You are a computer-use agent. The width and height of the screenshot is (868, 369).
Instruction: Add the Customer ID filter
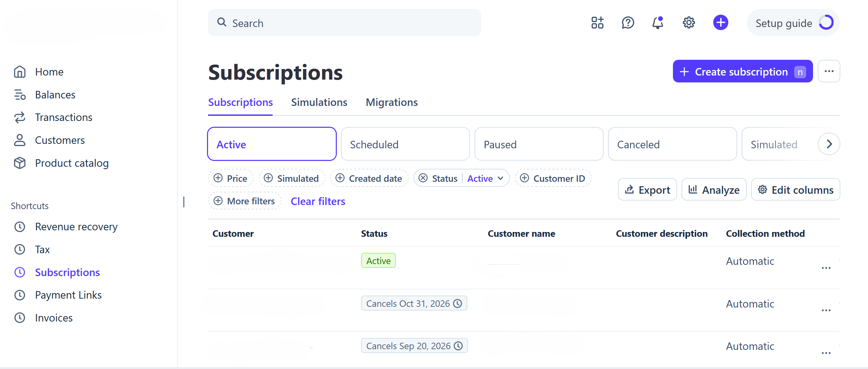click(x=553, y=178)
